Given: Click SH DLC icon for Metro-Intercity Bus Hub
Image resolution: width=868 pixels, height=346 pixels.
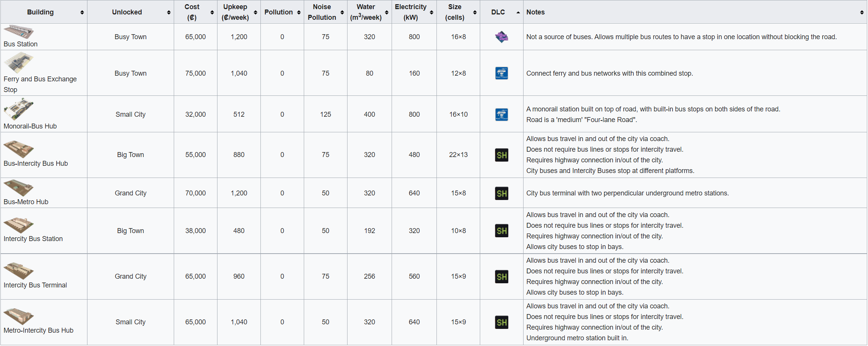Looking at the screenshot, I should (x=501, y=322).
